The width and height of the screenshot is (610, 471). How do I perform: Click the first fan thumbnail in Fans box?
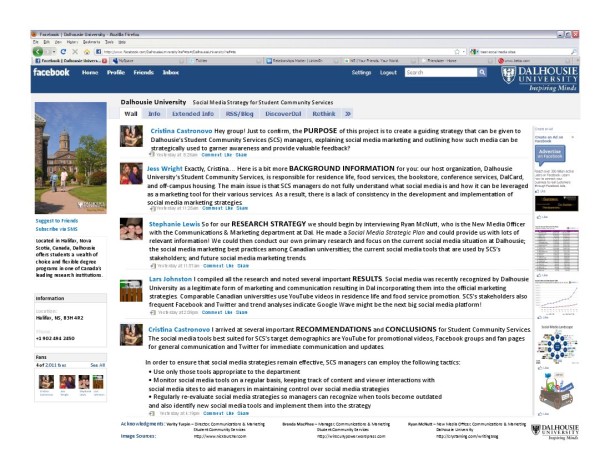click(x=46, y=382)
